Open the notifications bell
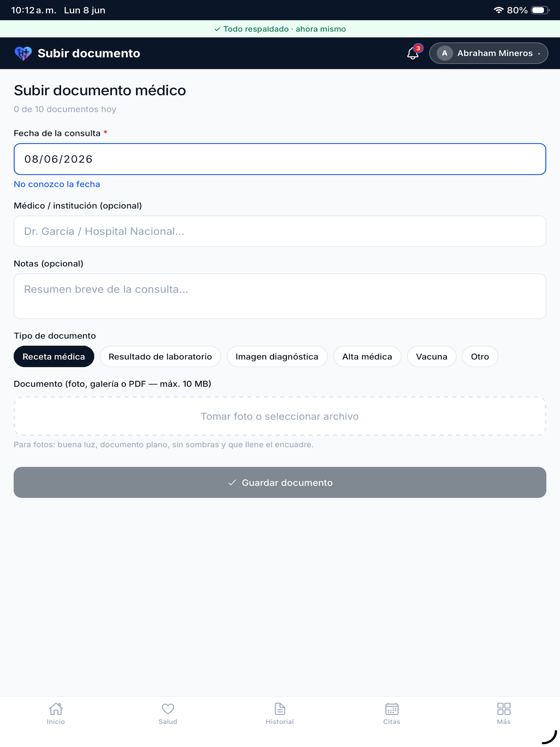 tap(412, 53)
